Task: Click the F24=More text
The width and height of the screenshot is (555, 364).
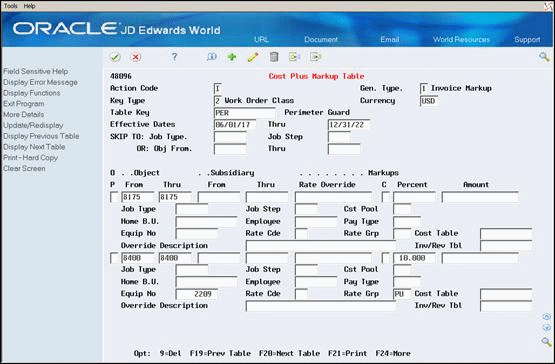Action: click(393, 353)
